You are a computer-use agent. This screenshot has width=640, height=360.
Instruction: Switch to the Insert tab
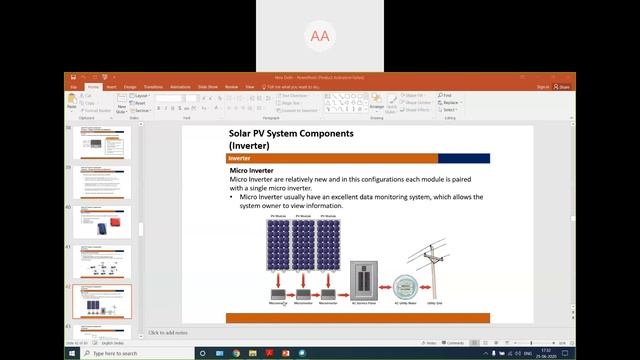point(111,87)
